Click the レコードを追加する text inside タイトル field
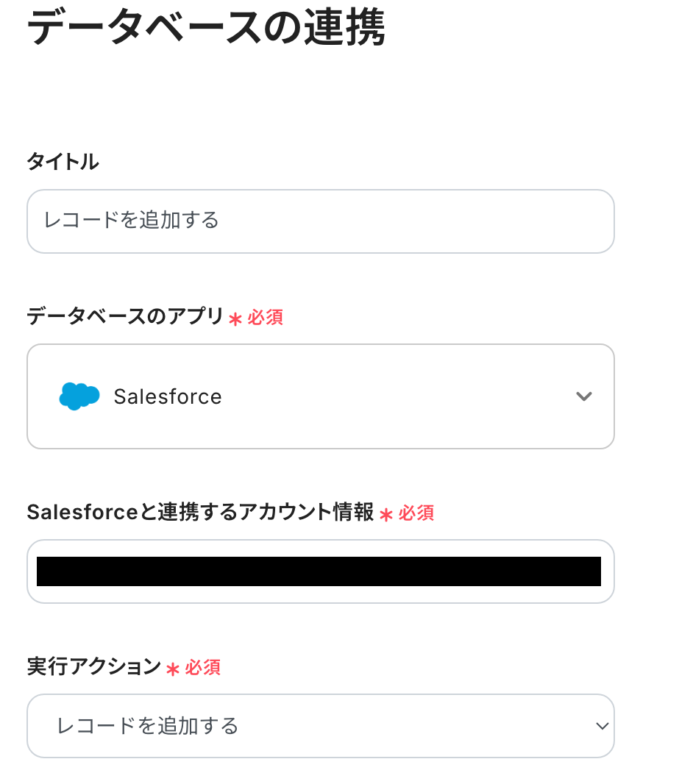Image resolution: width=693 pixels, height=784 pixels. (x=132, y=221)
